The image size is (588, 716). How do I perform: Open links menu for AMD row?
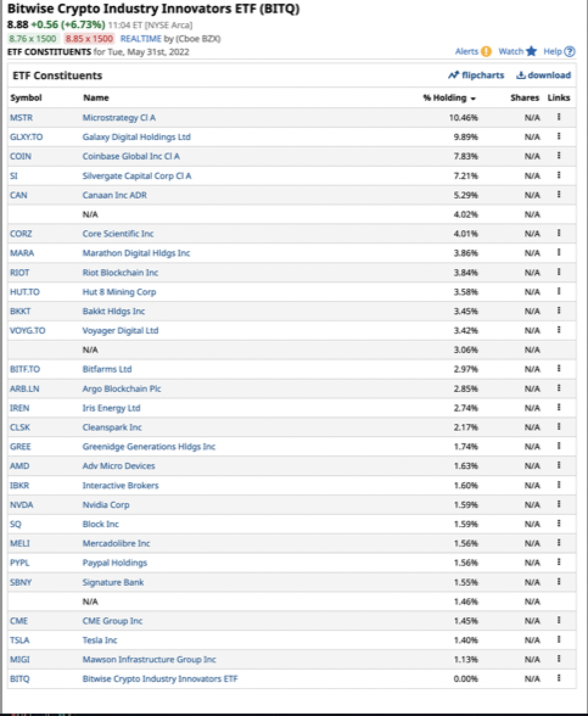click(x=559, y=465)
